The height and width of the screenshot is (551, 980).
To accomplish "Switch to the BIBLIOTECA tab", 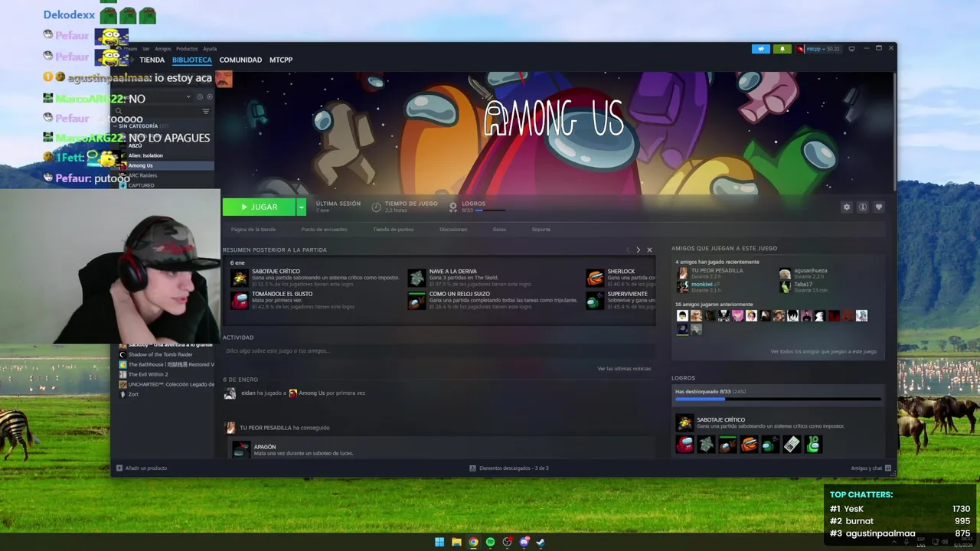I will [191, 60].
